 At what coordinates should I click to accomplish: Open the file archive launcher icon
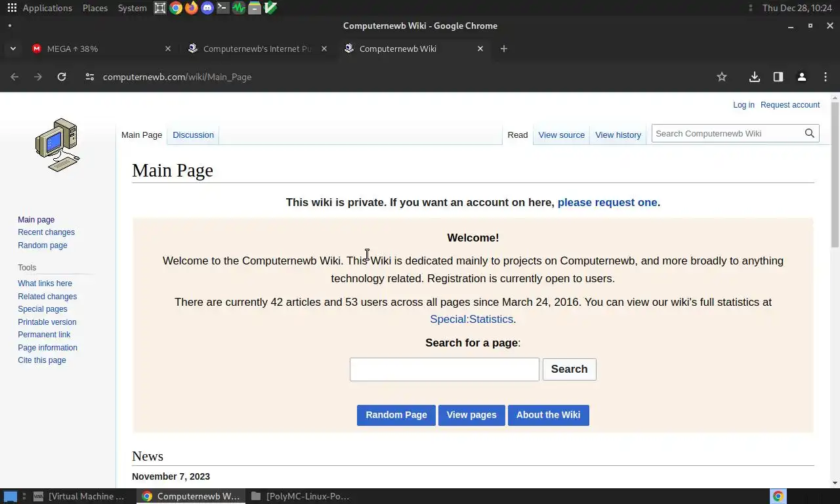point(255,8)
